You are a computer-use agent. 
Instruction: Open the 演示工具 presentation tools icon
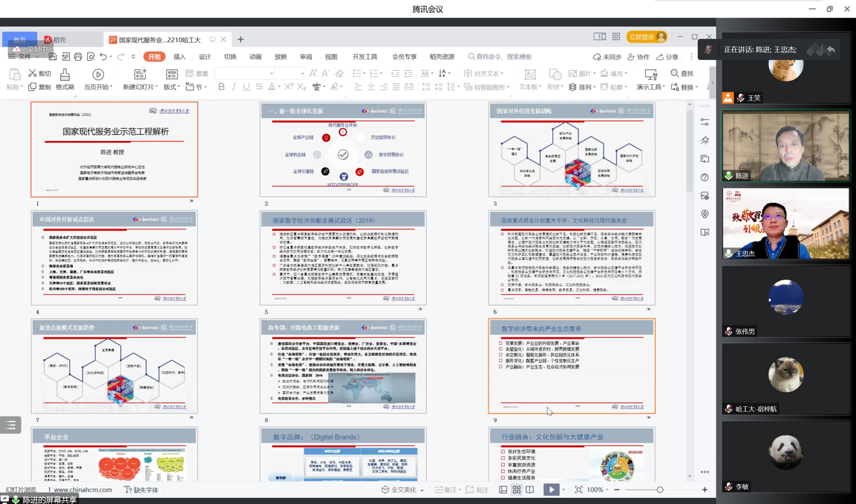pos(650,74)
